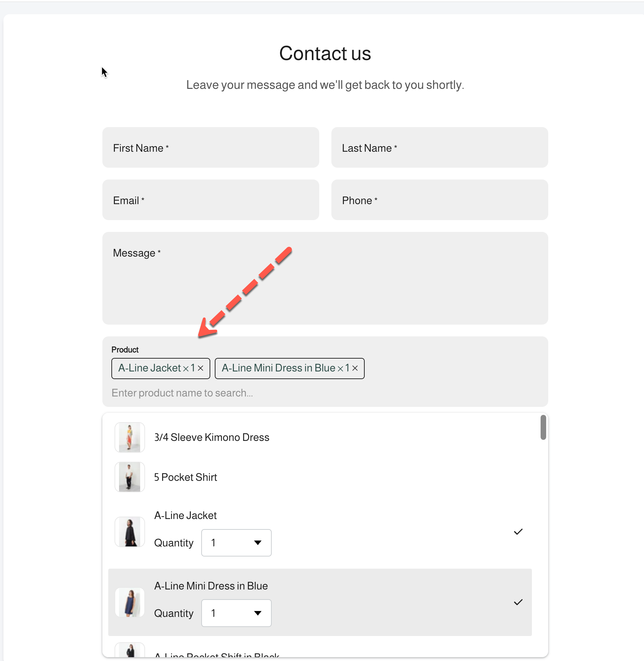Focus the First Name input field
The image size is (644, 661).
tap(211, 148)
